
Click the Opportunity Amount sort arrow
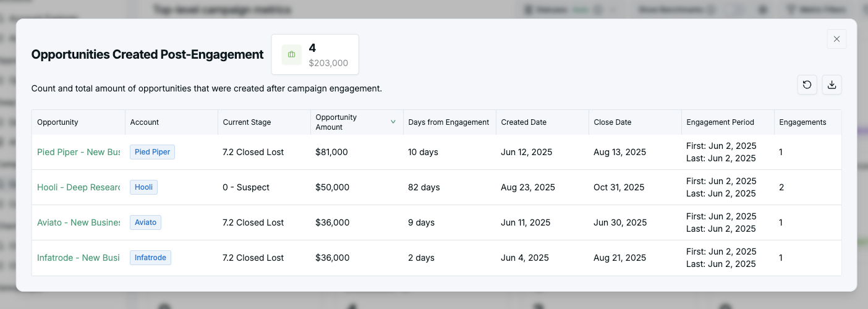pyautogui.click(x=393, y=122)
